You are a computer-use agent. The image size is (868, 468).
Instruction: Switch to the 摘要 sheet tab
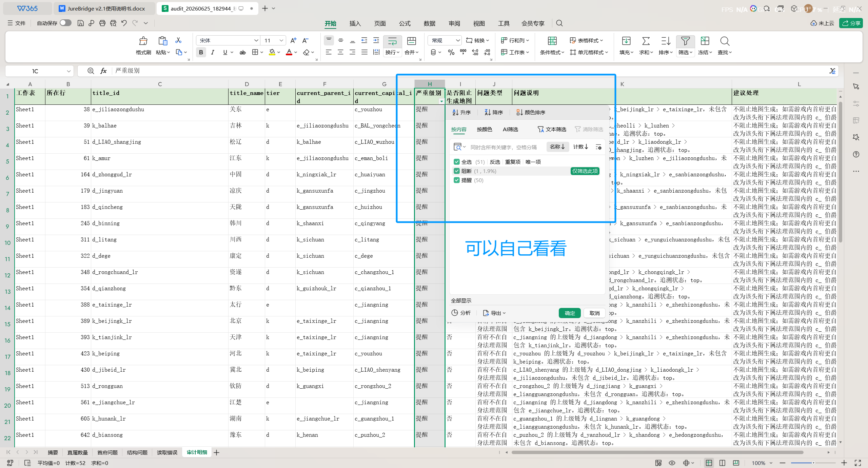[x=53, y=452]
